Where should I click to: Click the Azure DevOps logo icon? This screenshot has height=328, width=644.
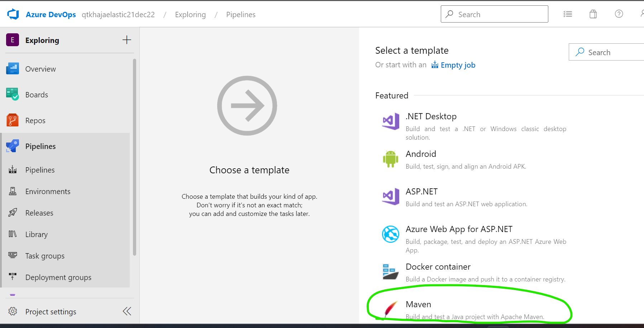coord(13,14)
